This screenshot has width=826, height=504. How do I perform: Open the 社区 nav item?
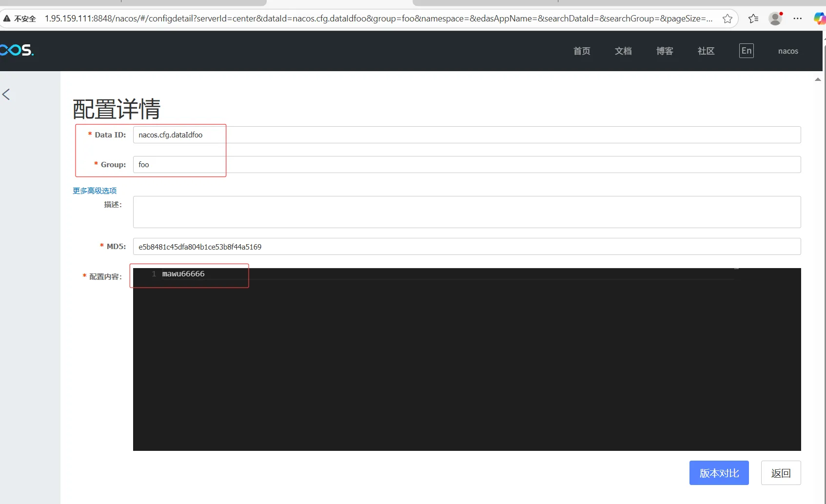(706, 51)
